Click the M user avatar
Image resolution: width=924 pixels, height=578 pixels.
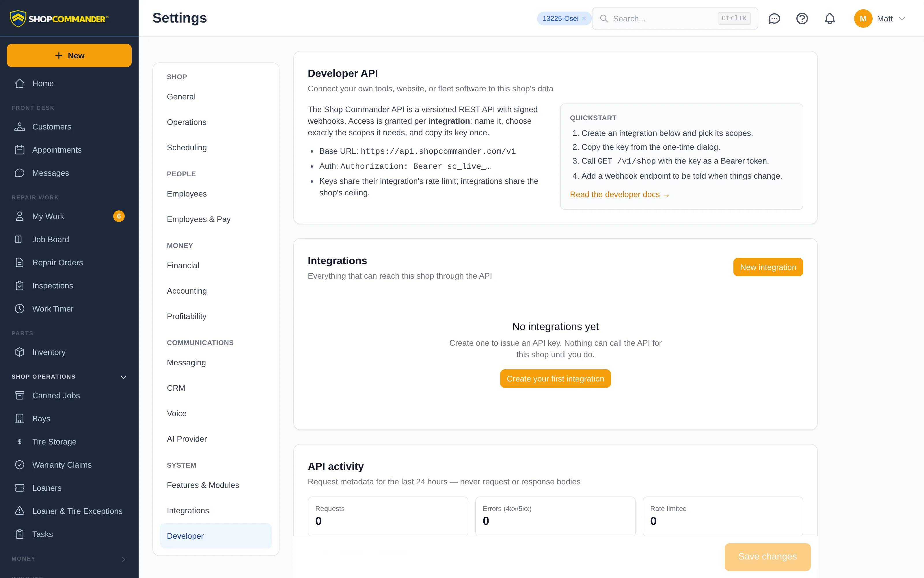[x=863, y=18]
